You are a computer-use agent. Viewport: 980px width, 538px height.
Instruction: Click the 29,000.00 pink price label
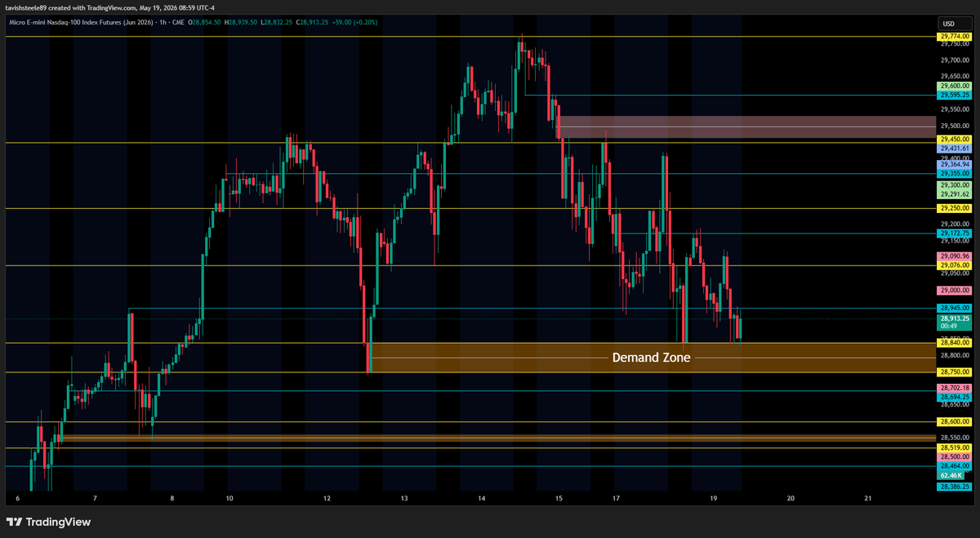click(954, 290)
